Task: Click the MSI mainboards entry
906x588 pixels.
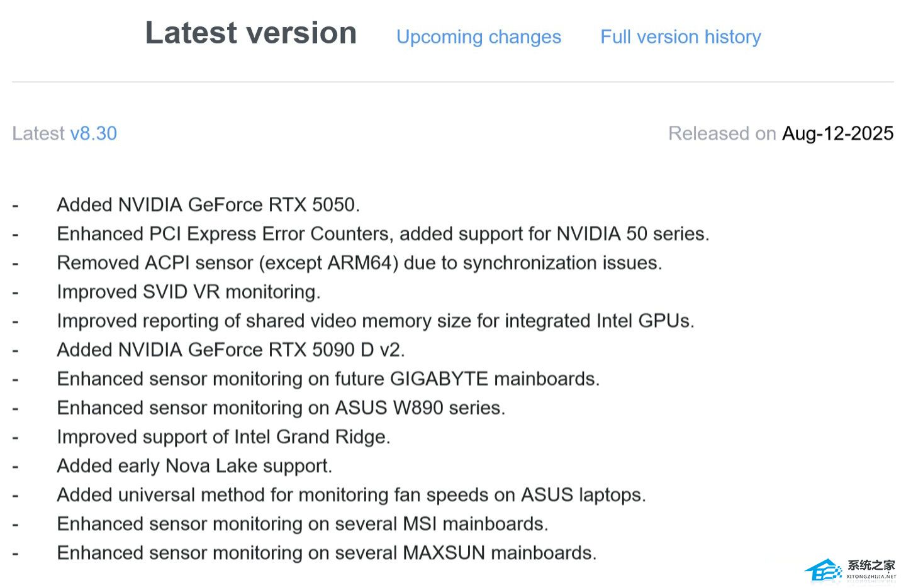Action: click(x=302, y=524)
